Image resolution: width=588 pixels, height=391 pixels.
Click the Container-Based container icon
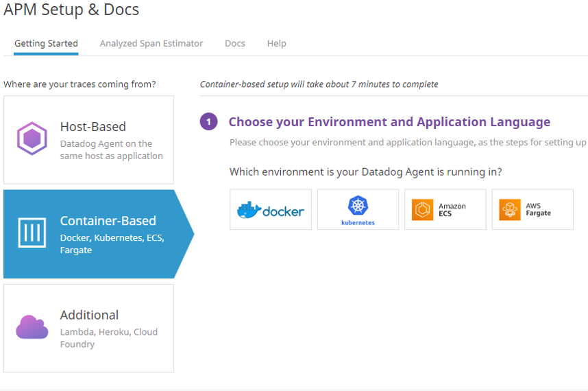click(32, 234)
